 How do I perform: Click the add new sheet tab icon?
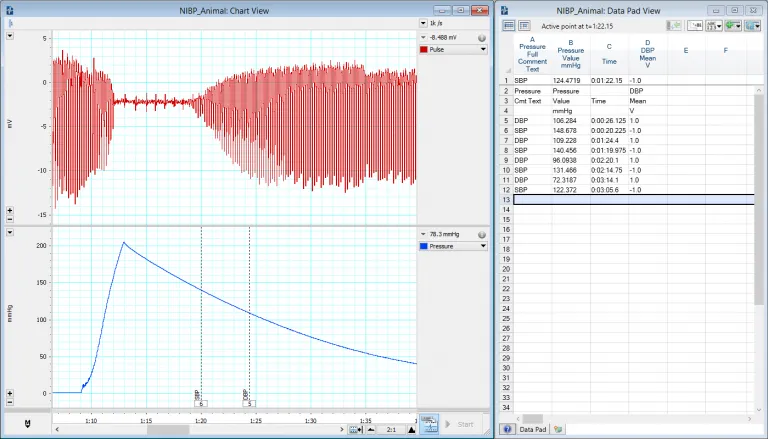(559, 428)
